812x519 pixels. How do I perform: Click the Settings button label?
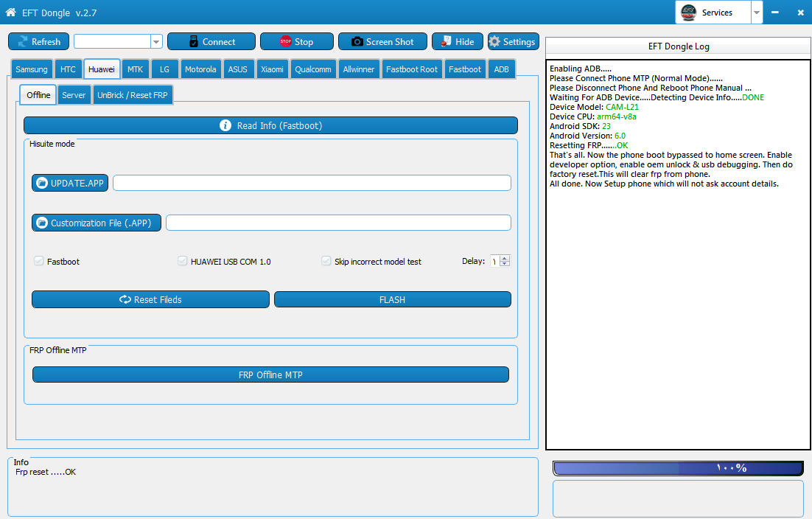click(x=519, y=41)
